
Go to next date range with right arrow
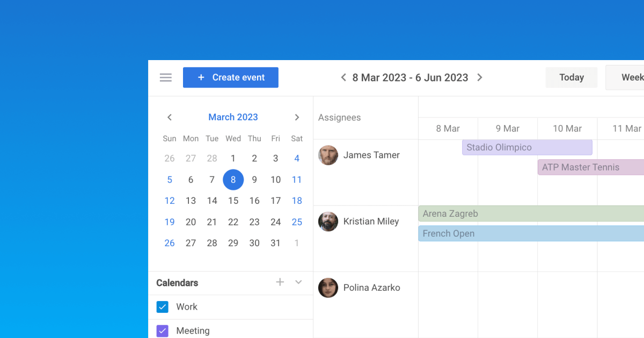pos(479,77)
